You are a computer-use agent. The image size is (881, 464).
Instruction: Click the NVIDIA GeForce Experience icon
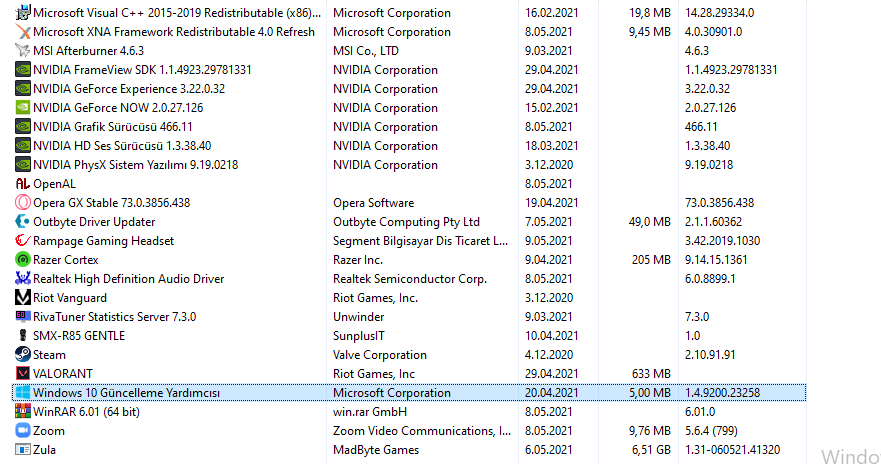coord(22,89)
